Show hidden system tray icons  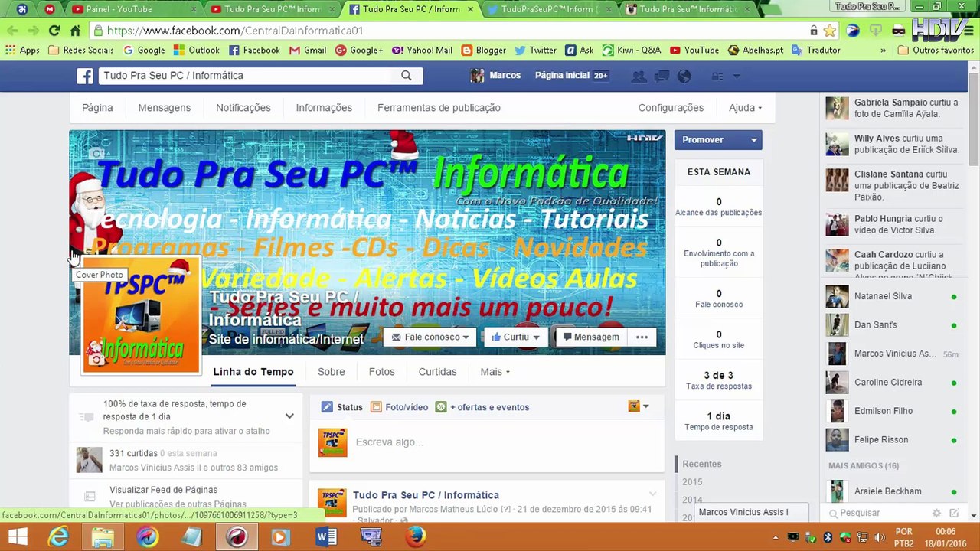click(x=775, y=537)
